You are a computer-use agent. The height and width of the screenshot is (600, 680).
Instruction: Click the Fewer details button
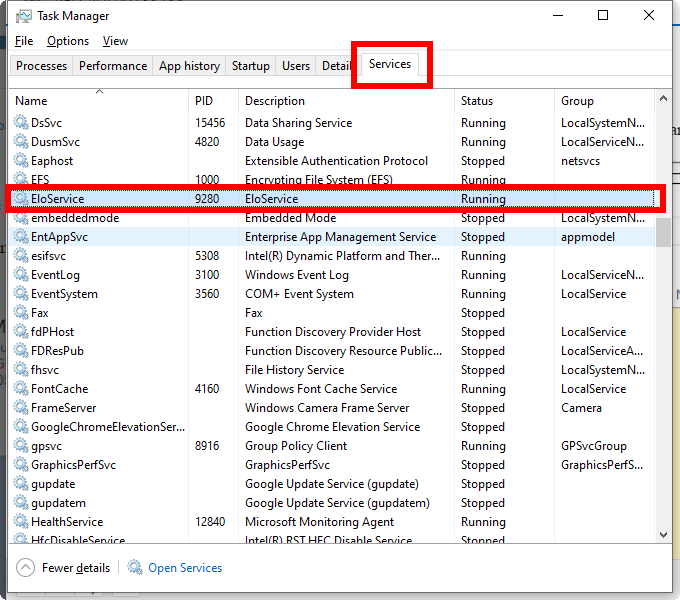click(x=63, y=568)
